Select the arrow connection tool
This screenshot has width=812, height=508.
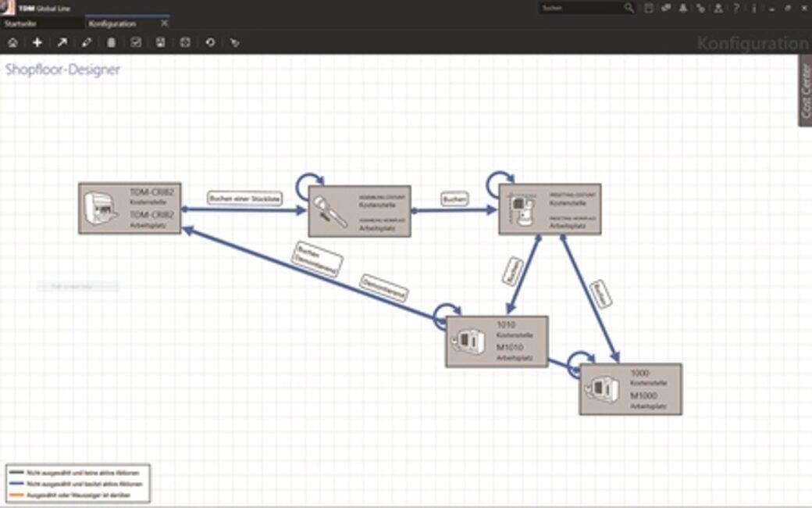[62, 42]
